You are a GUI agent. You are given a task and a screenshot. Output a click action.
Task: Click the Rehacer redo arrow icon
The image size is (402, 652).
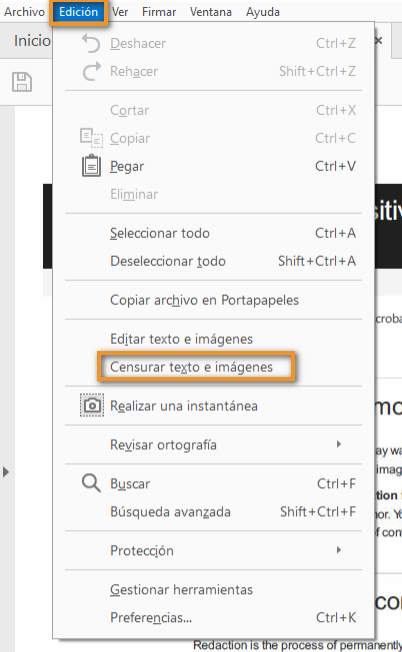(91, 71)
